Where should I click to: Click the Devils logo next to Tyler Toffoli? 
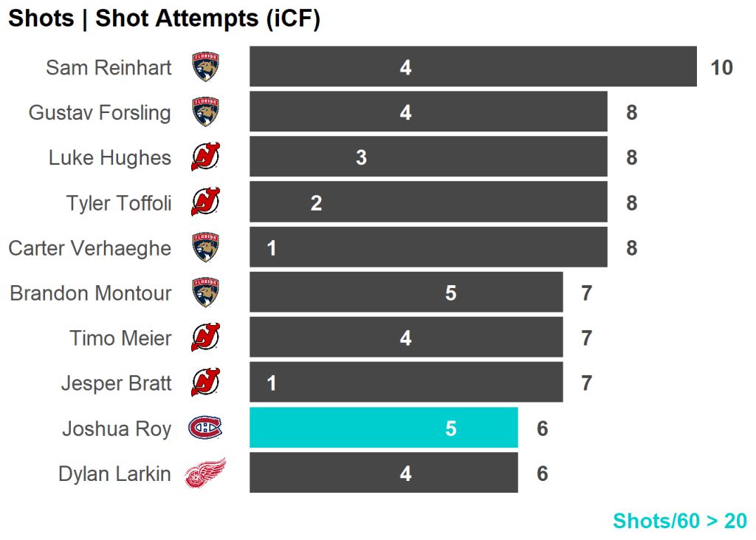pyautogui.click(x=205, y=202)
